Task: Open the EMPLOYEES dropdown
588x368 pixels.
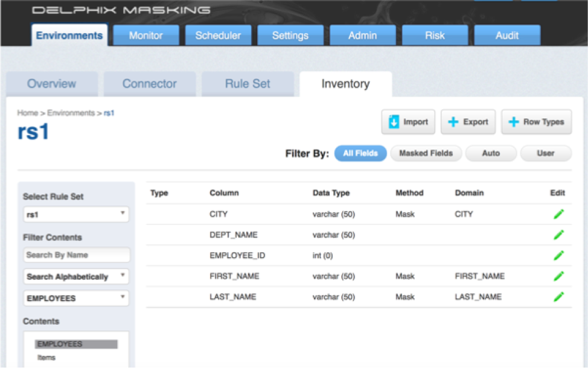Action: coord(76,298)
